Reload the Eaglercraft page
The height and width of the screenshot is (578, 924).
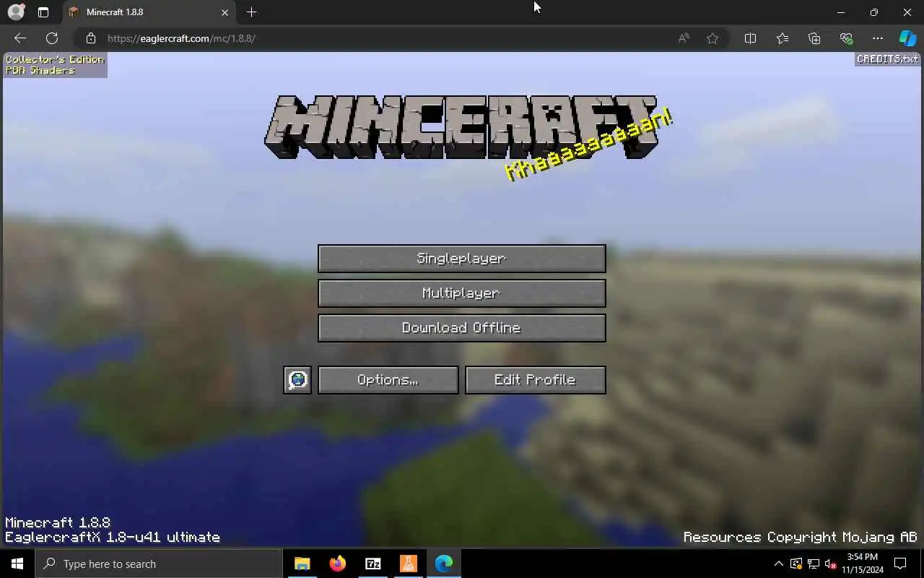click(52, 38)
